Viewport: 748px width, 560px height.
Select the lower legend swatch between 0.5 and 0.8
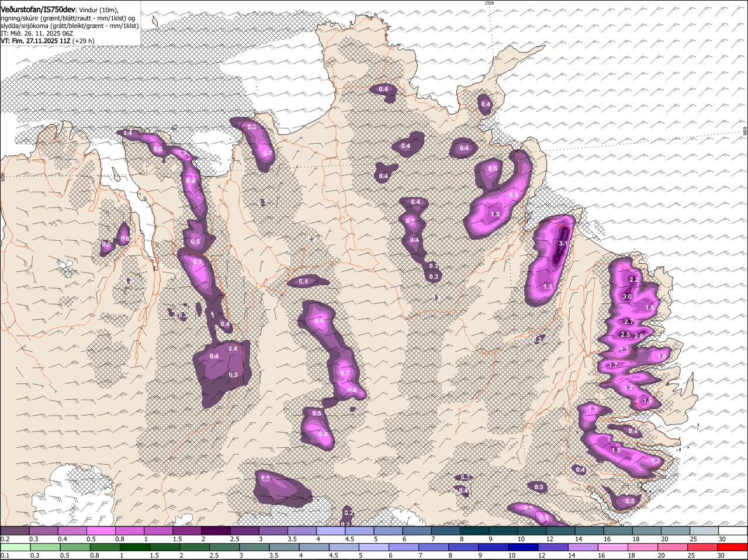[x=75, y=547]
